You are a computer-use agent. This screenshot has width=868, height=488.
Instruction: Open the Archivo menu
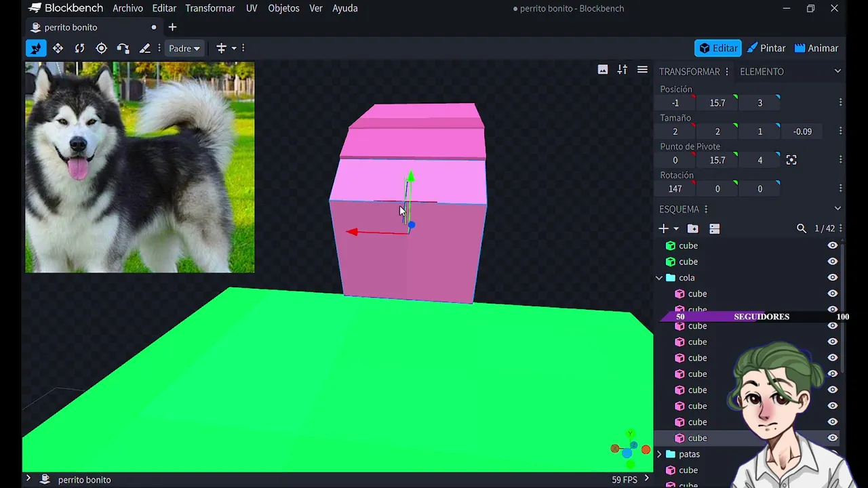coord(127,8)
